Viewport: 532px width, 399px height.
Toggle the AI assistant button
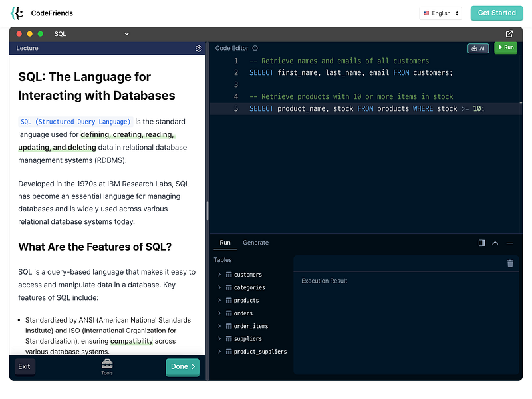[x=478, y=48]
